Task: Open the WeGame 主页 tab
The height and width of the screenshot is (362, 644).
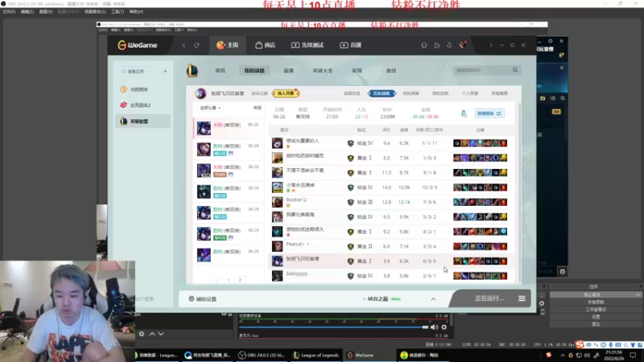Action: tap(228, 45)
